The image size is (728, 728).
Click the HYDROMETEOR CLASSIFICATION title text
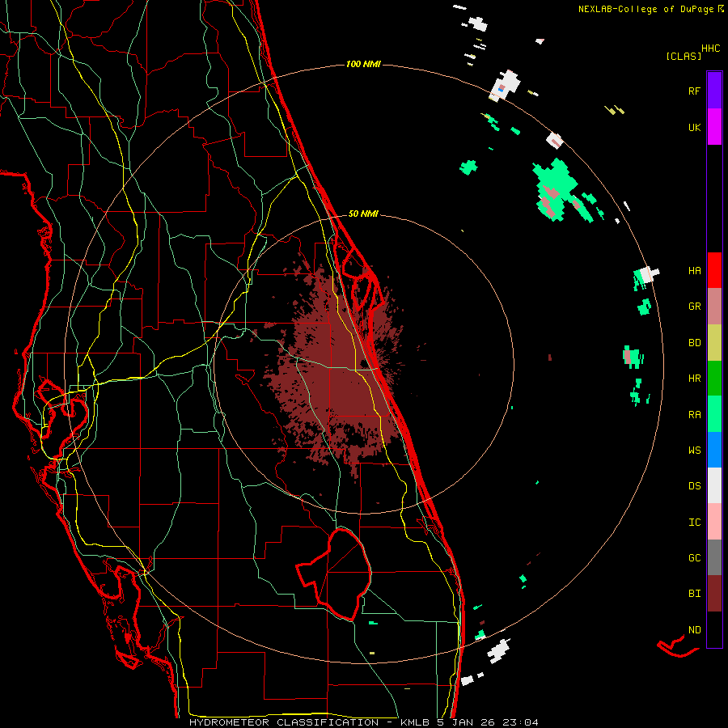tap(284, 722)
